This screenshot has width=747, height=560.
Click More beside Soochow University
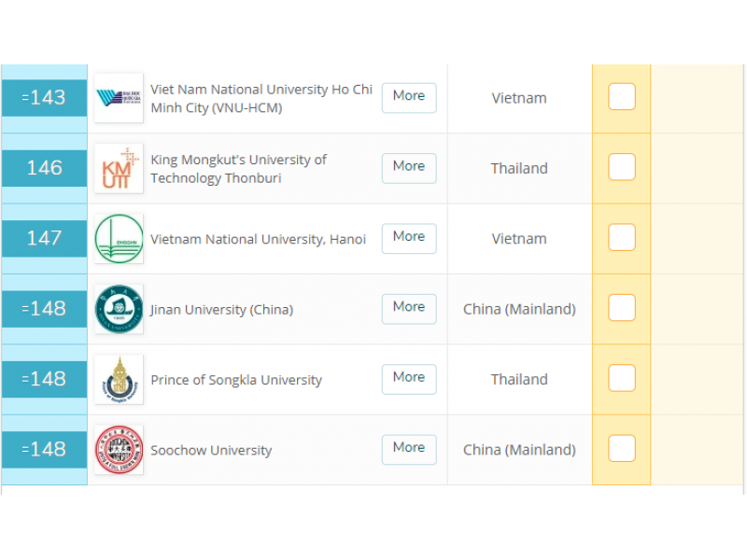tap(408, 449)
